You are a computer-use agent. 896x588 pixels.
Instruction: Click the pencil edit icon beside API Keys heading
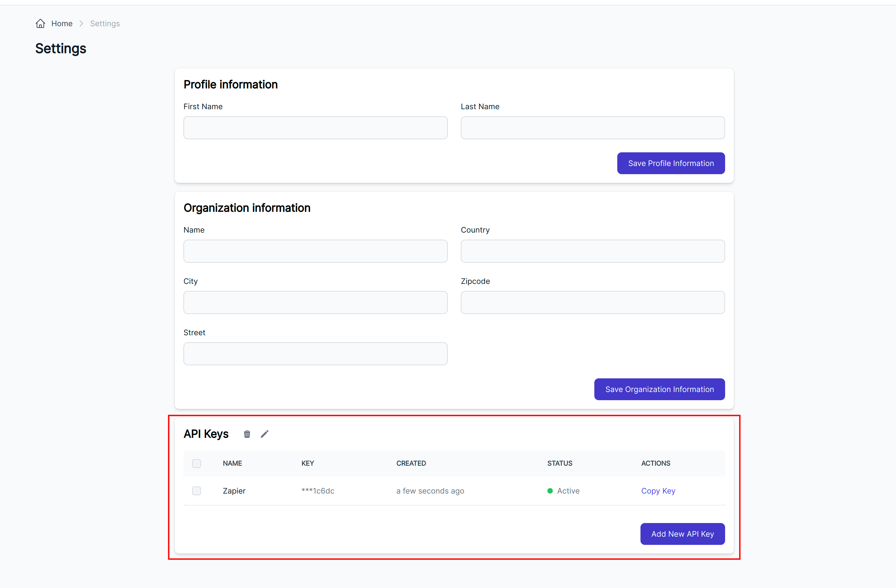point(265,434)
